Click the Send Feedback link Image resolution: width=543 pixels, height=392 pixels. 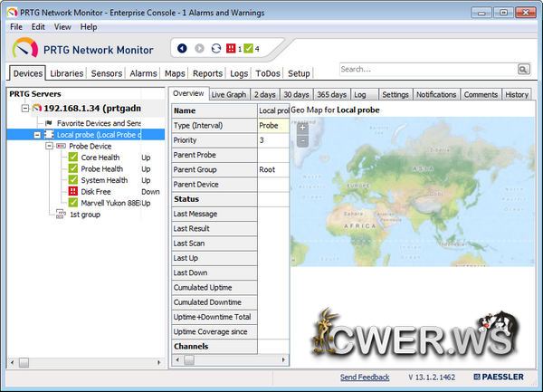[x=365, y=377]
